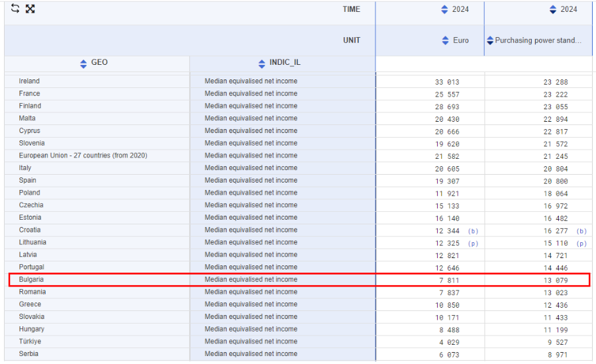
Task: Click the swap rows and columns icon
Action: click(x=15, y=9)
